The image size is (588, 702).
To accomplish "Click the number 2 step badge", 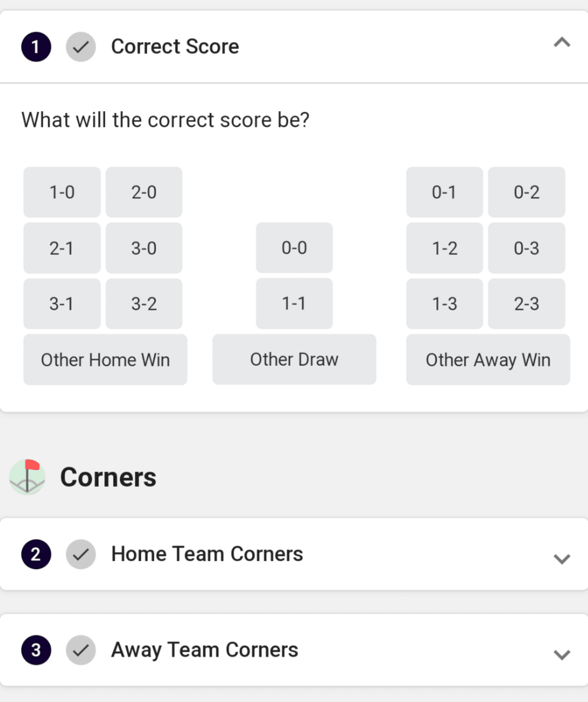I will click(36, 554).
